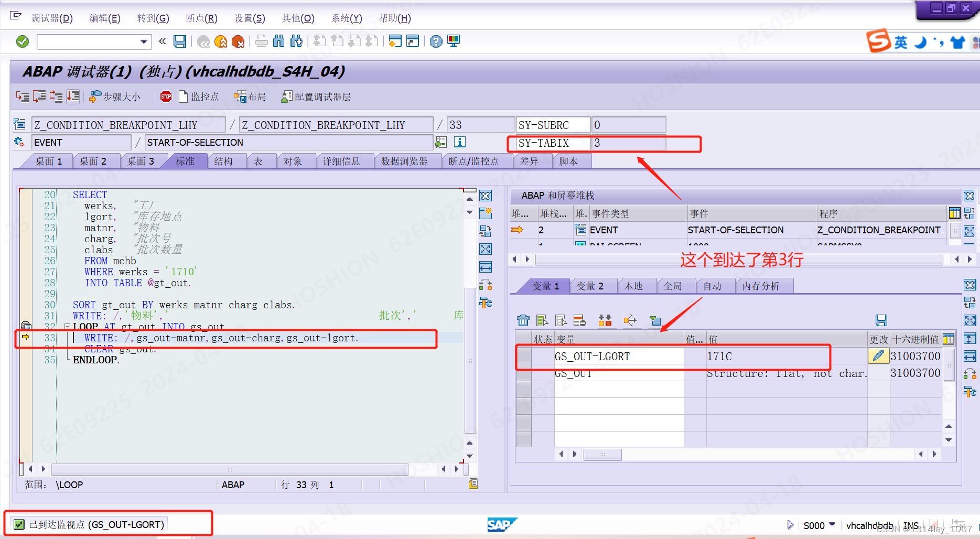The width and height of the screenshot is (980, 539).
Task: Click the save variables floppy icon
Action: [881, 320]
